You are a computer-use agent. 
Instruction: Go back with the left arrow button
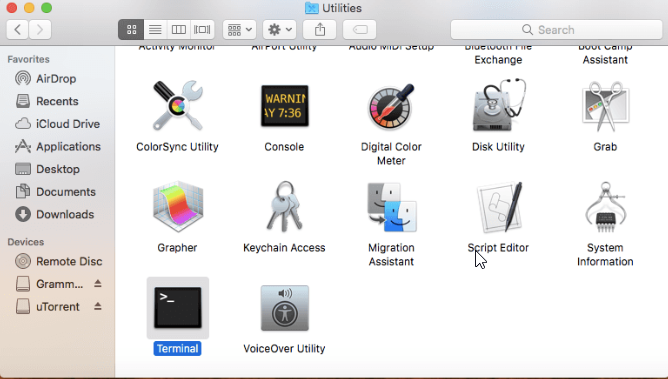[17, 29]
